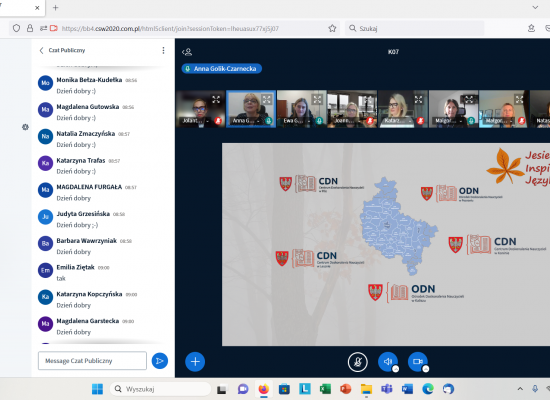Click the name Magdalena Gutowska in chat

[88, 107]
